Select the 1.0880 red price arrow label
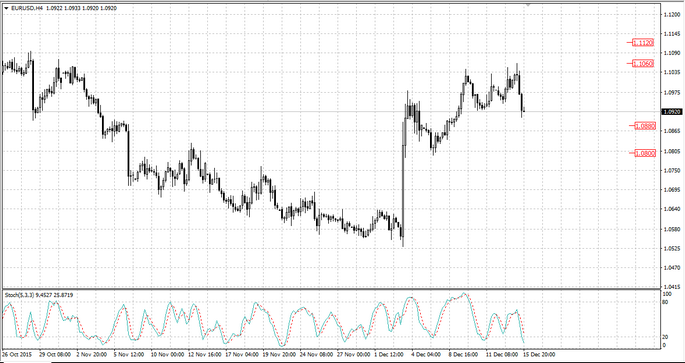Screen dimensions: 685x363 point(645,126)
